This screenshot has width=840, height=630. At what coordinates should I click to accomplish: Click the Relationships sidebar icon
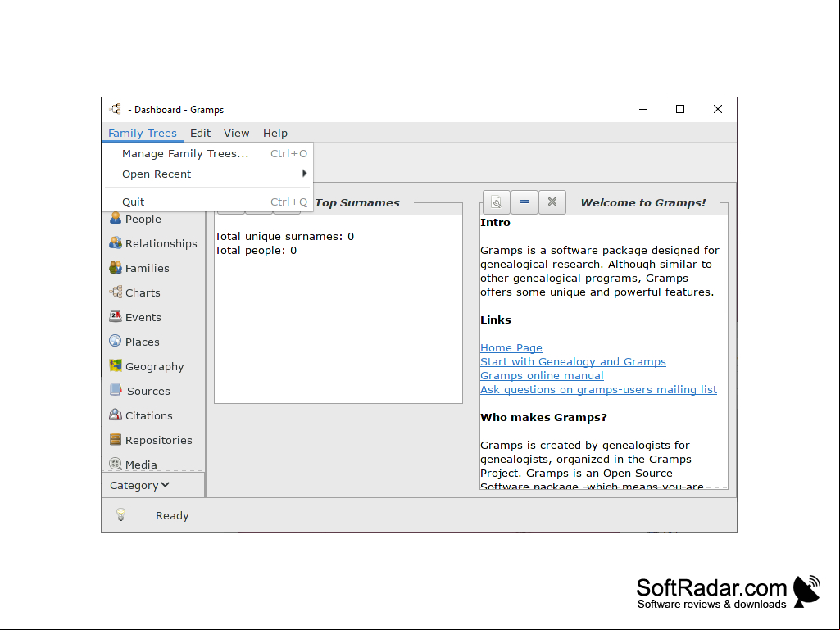116,243
